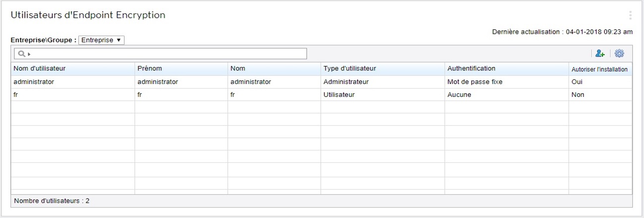Click the magnifying glass search icon
Viewport: 644px width, 218px height.
click(x=21, y=54)
